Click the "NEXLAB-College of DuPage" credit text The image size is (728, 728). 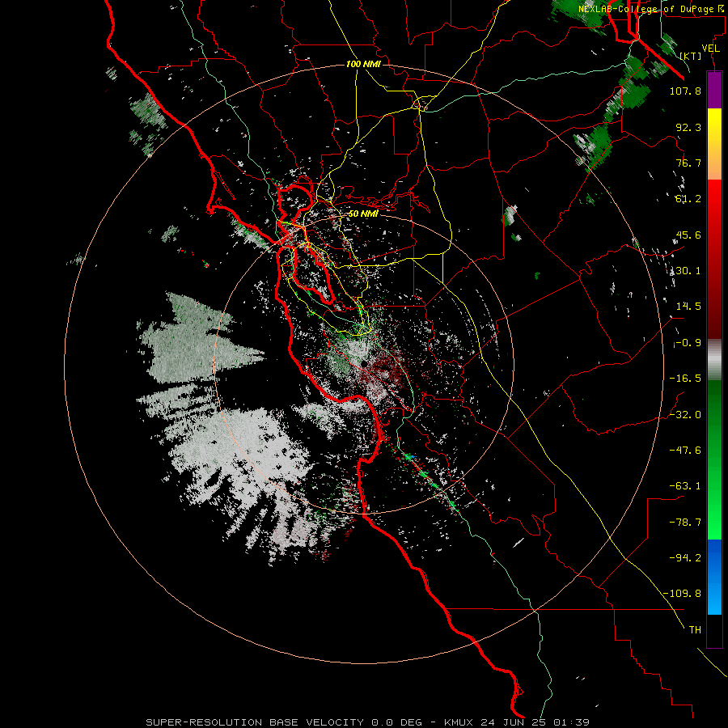pyautogui.click(x=645, y=9)
